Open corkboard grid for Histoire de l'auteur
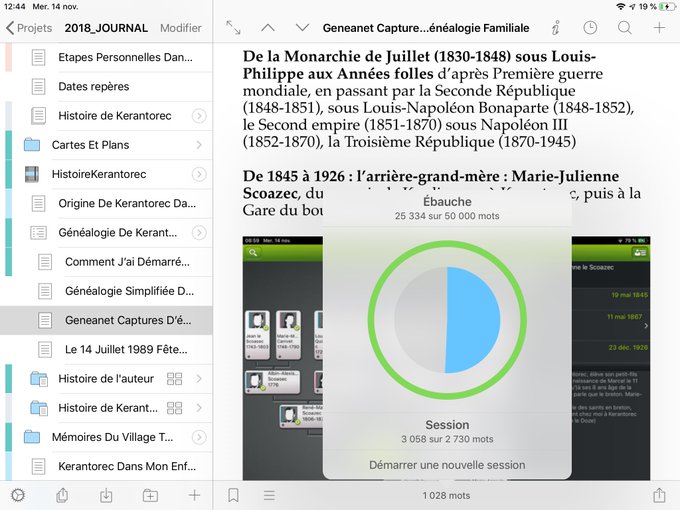 pos(175,379)
